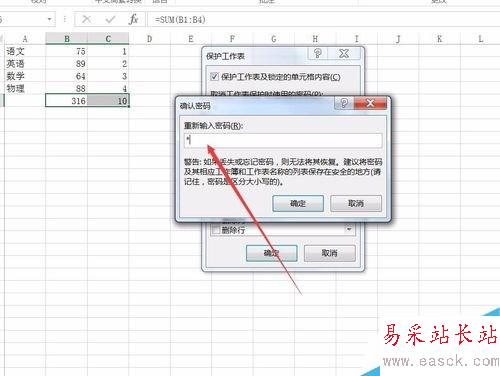
Task: Click scroll down arrow in permissions list
Action: [x=349, y=229]
